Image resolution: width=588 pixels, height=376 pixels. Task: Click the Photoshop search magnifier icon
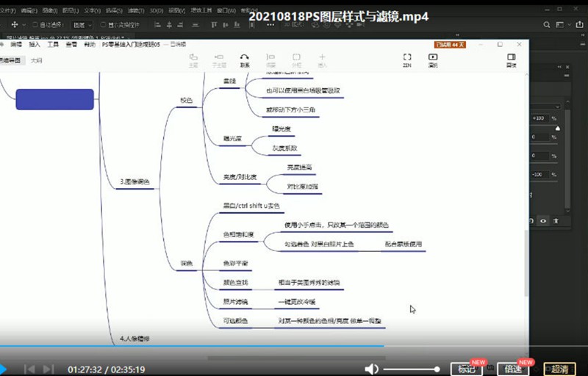(x=547, y=25)
